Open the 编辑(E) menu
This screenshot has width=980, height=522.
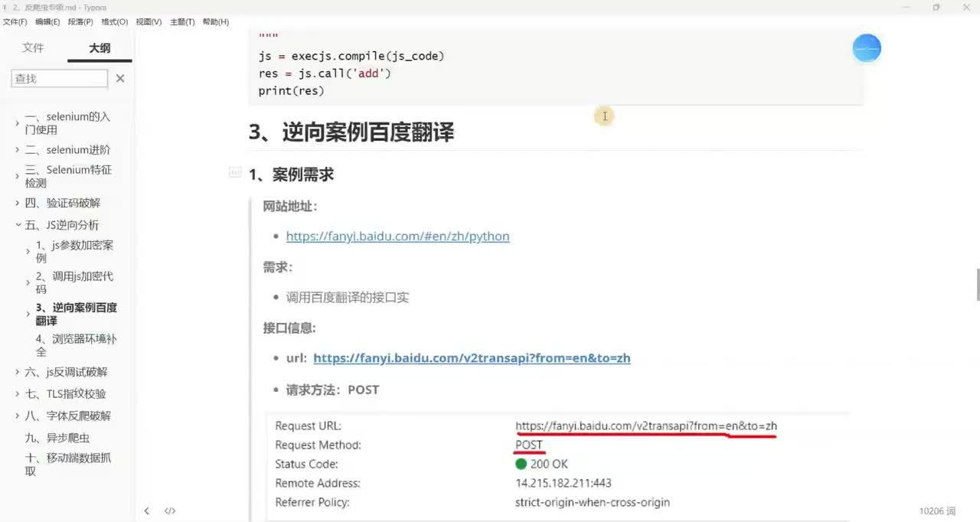(47, 22)
